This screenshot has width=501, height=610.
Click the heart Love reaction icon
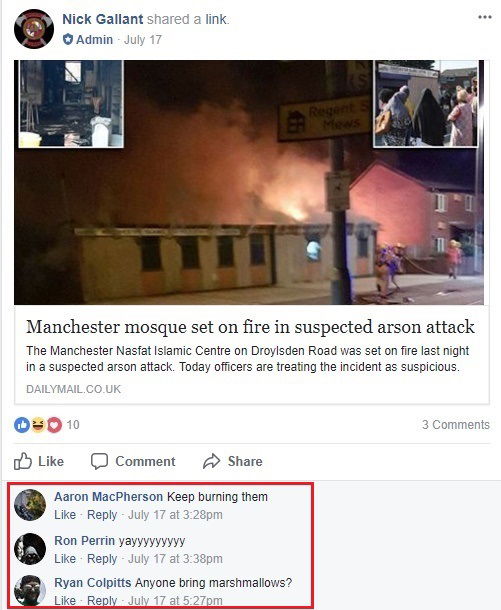(54, 425)
